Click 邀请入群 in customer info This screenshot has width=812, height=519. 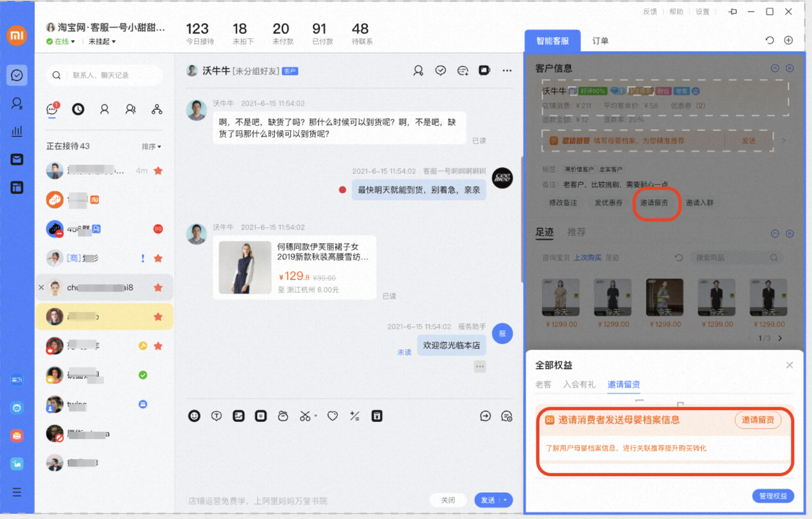(700, 202)
